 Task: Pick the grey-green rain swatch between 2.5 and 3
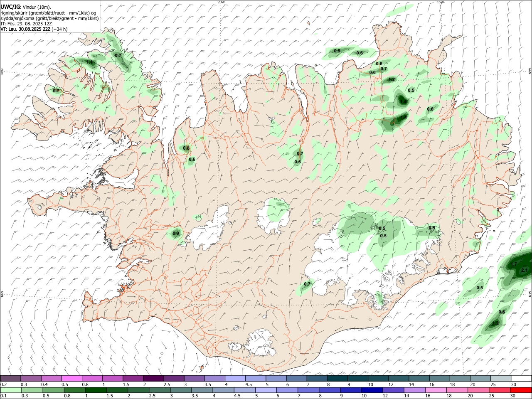click(160, 390)
